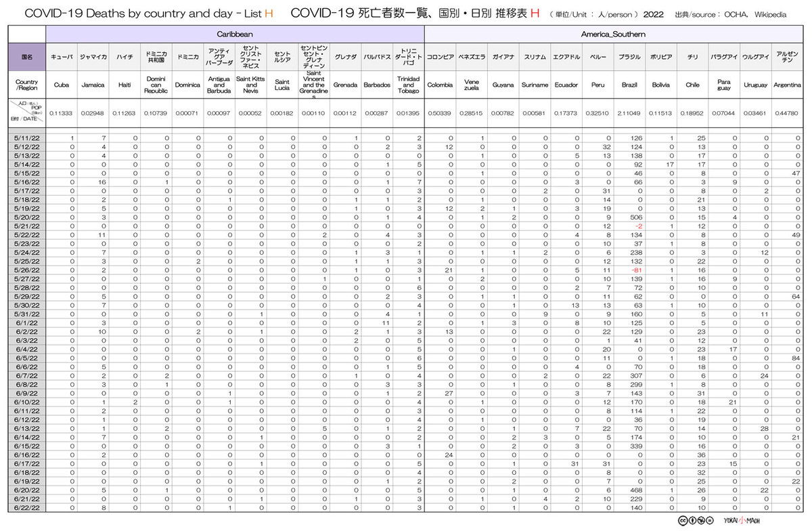Select the Trinidad and Tobago column header
The width and height of the screenshot is (812, 531).
[407, 86]
